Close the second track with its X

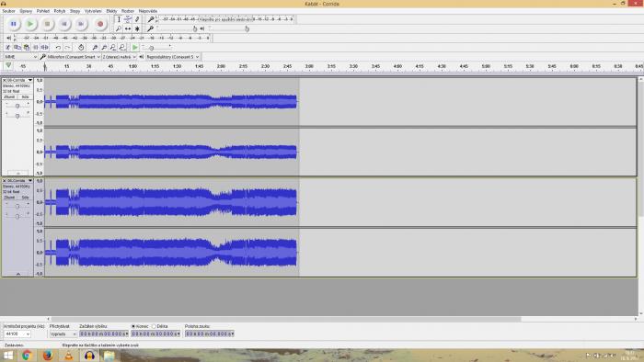5,181
